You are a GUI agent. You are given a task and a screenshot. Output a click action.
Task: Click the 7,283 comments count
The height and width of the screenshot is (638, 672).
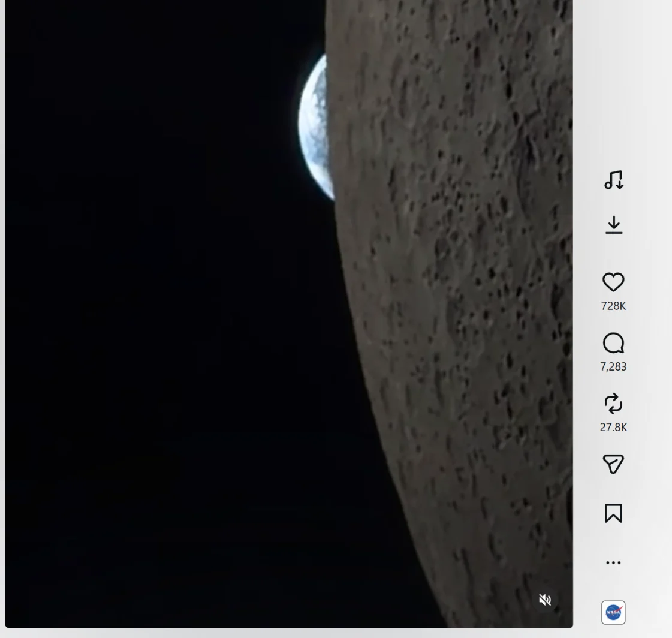613,366
